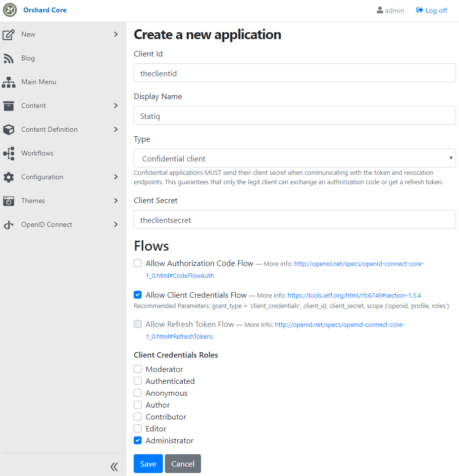This screenshot has width=459, height=476.
Task: Click the Orchard Core logo icon
Action: tap(10, 10)
